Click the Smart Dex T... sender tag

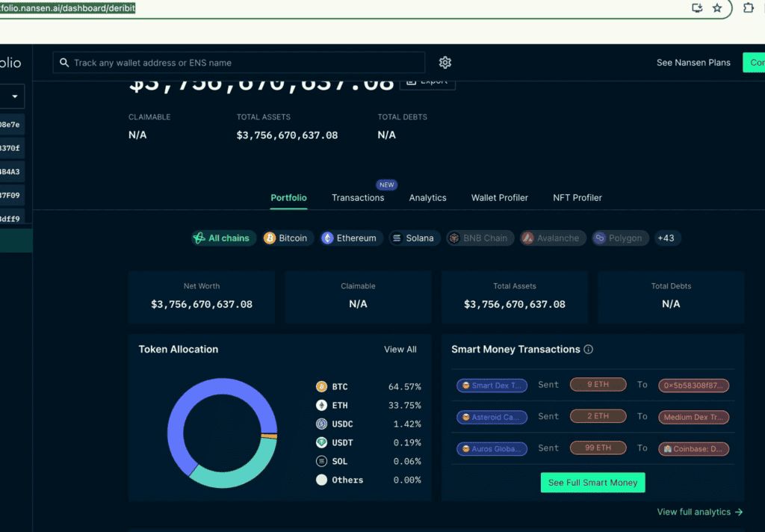click(x=492, y=385)
